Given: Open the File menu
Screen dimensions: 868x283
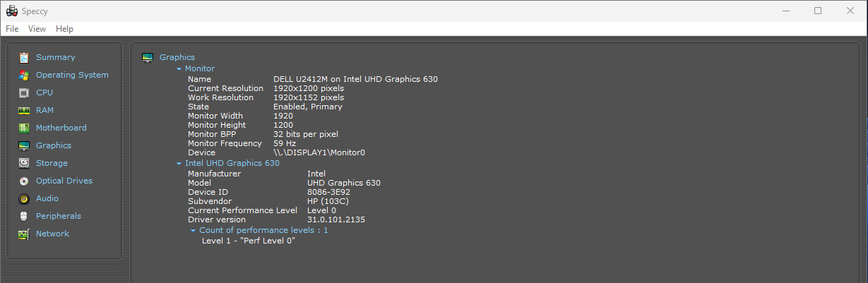Looking at the screenshot, I should click(12, 29).
